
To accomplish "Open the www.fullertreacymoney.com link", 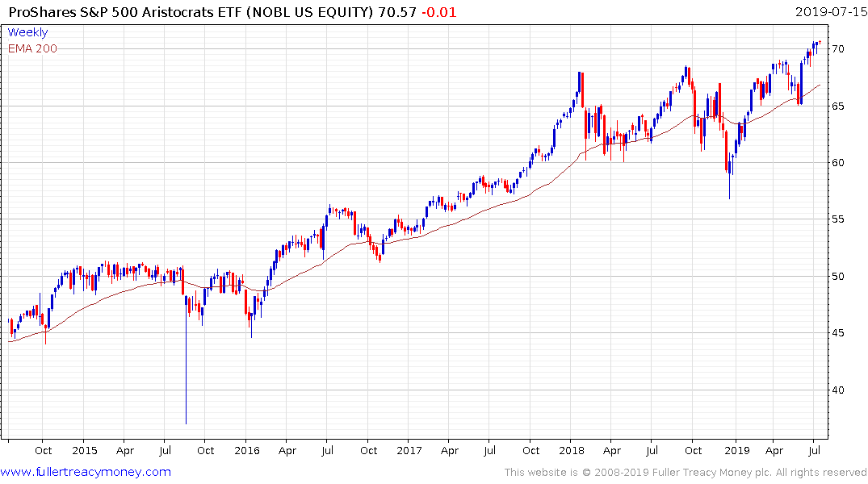I will pyautogui.click(x=86, y=472).
